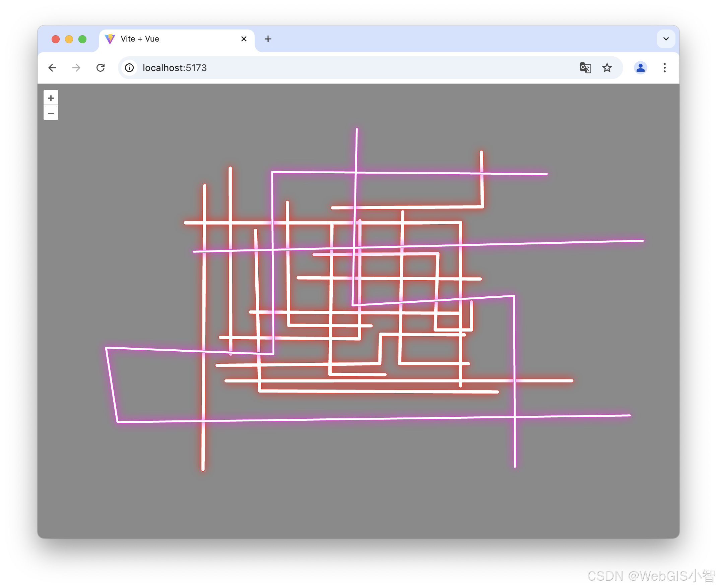Zoom in the map with plus button
The width and height of the screenshot is (717, 588).
coord(51,98)
